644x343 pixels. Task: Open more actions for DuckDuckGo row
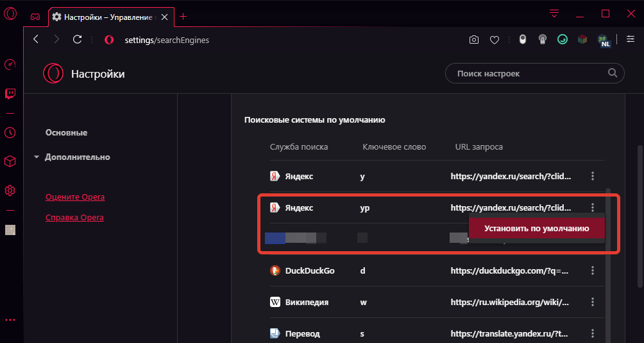point(592,270)
